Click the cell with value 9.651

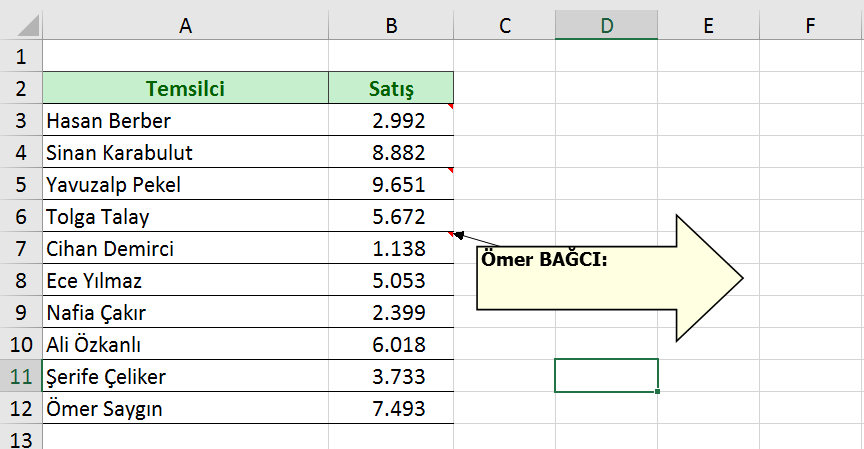[x=391, y=185]
